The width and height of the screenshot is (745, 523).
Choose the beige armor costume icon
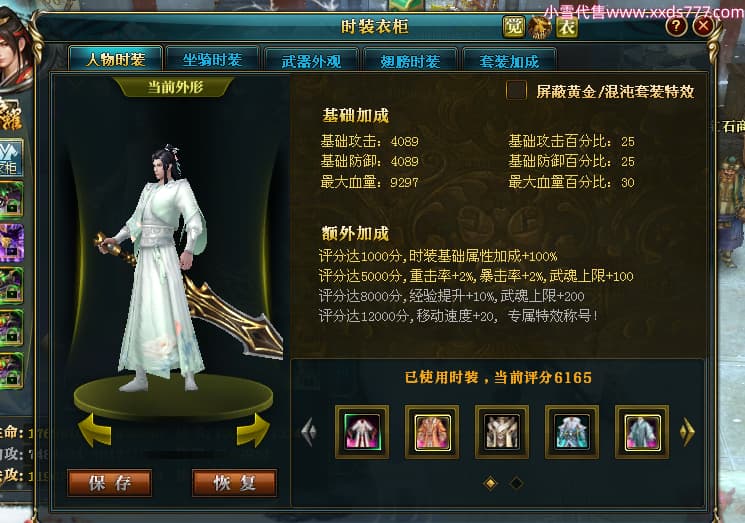502,432
